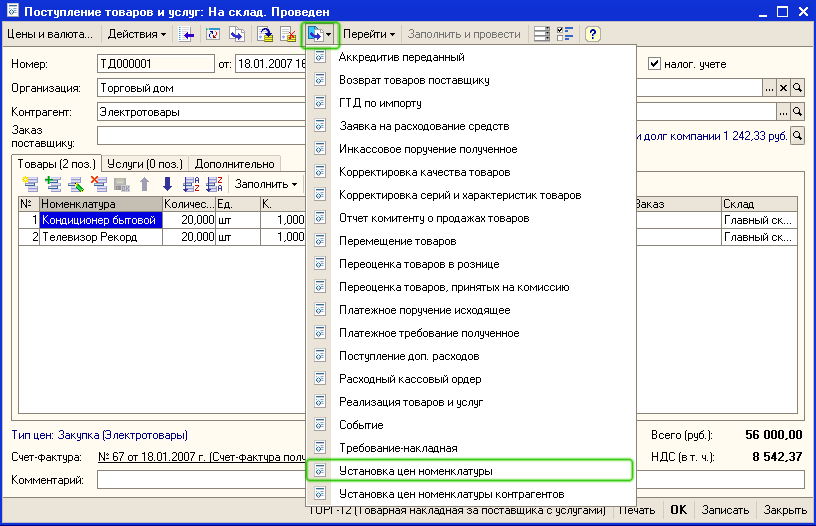Click the navigate-back document icon in toolbar
Screen dimensions: 816x526
point(186,34)
